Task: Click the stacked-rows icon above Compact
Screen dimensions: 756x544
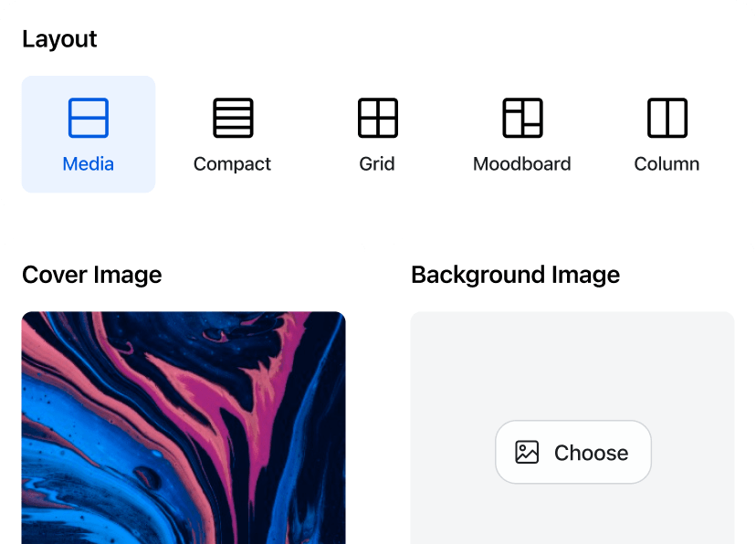Action: click(x=232, y=117)
